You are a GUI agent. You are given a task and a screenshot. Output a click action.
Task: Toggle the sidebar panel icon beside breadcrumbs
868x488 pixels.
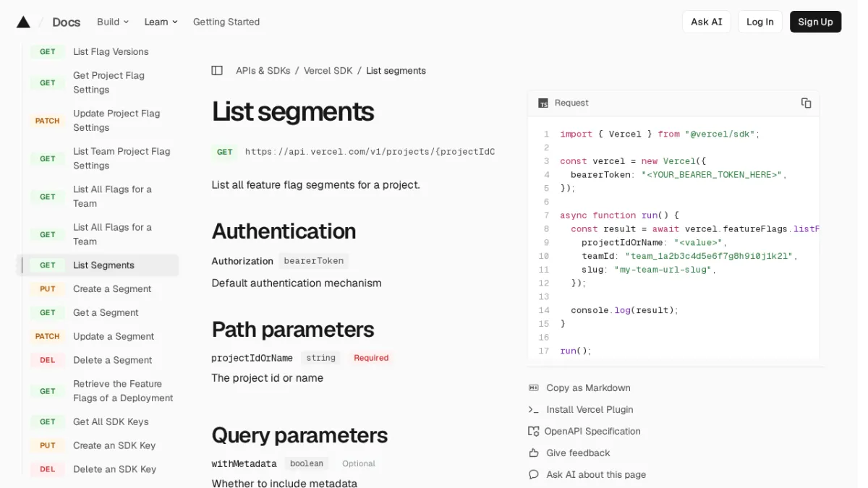217,71
